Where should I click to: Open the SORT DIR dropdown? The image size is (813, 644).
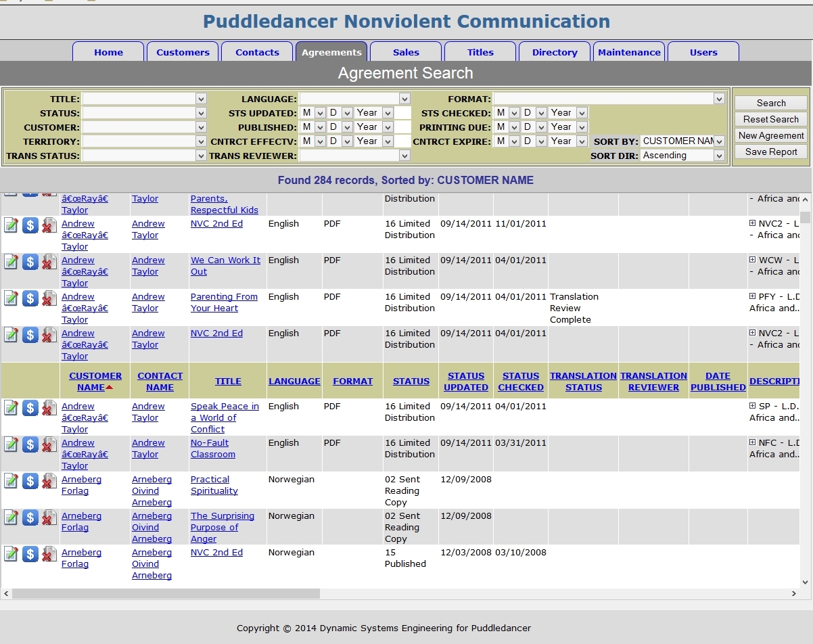[x=682, y=156]
